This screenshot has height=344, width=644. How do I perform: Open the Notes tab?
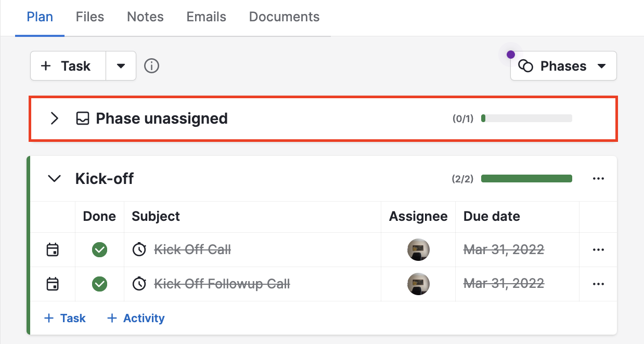[145, 17]
